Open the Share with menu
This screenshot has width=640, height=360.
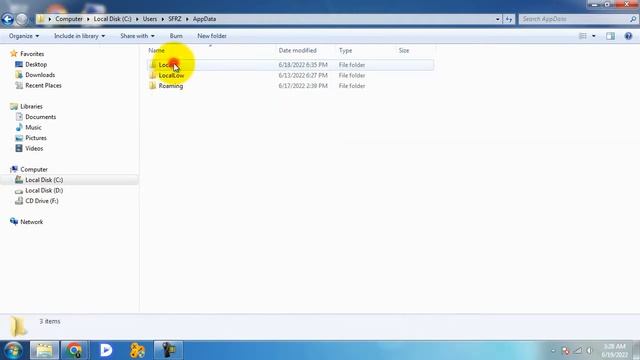(x=137, y=36)
